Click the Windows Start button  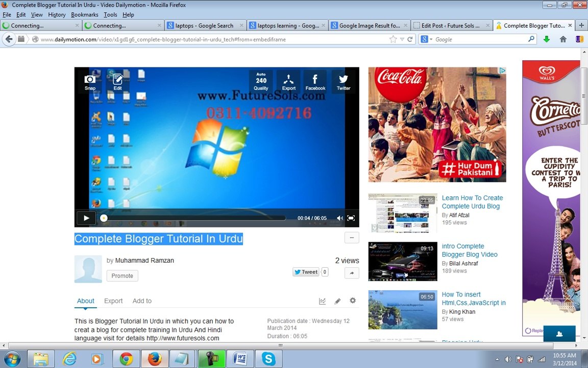pos(12,359)
